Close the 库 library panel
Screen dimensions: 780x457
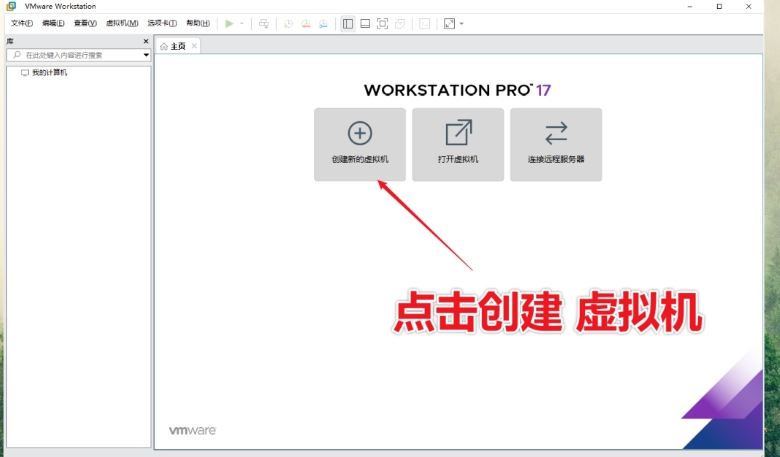coord(146,41)
